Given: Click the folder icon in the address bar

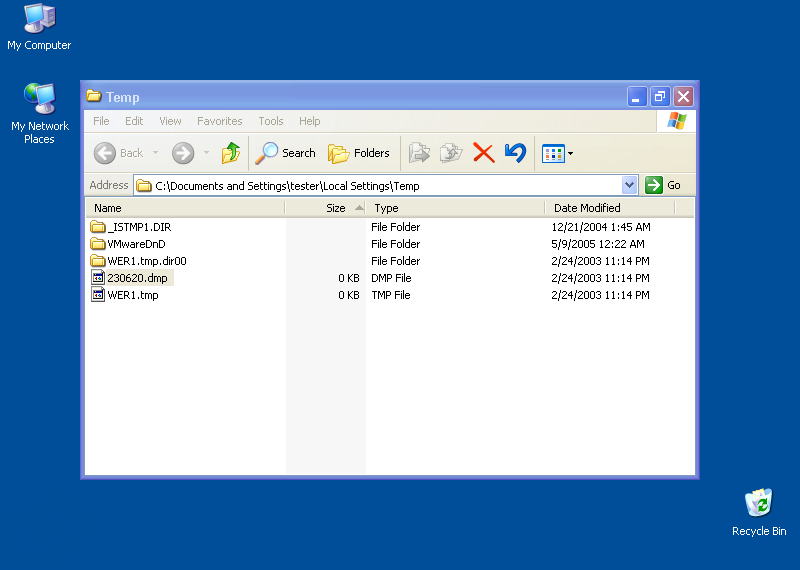Looking at the screenshot, I should (144, 186).
